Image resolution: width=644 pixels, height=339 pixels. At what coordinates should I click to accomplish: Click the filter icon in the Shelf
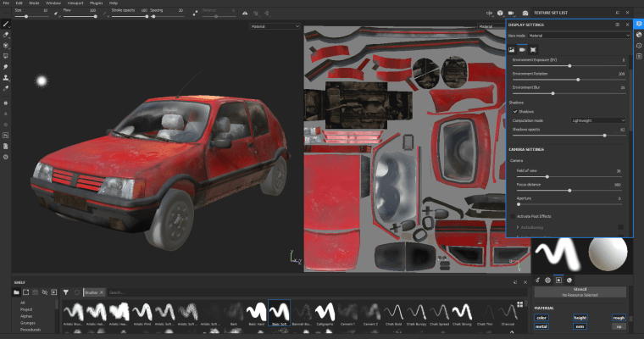click(x=65, y=292)
